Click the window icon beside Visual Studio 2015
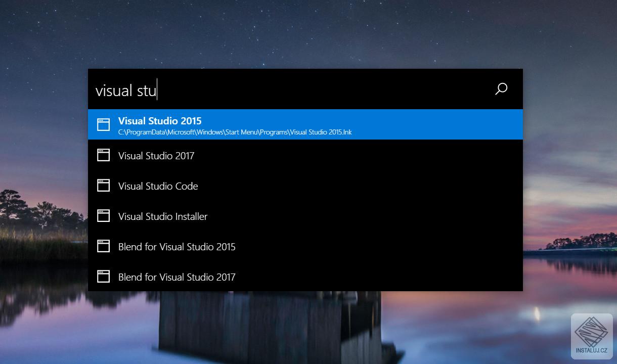Screen dimensions: 617x364 tap(103, 124)
